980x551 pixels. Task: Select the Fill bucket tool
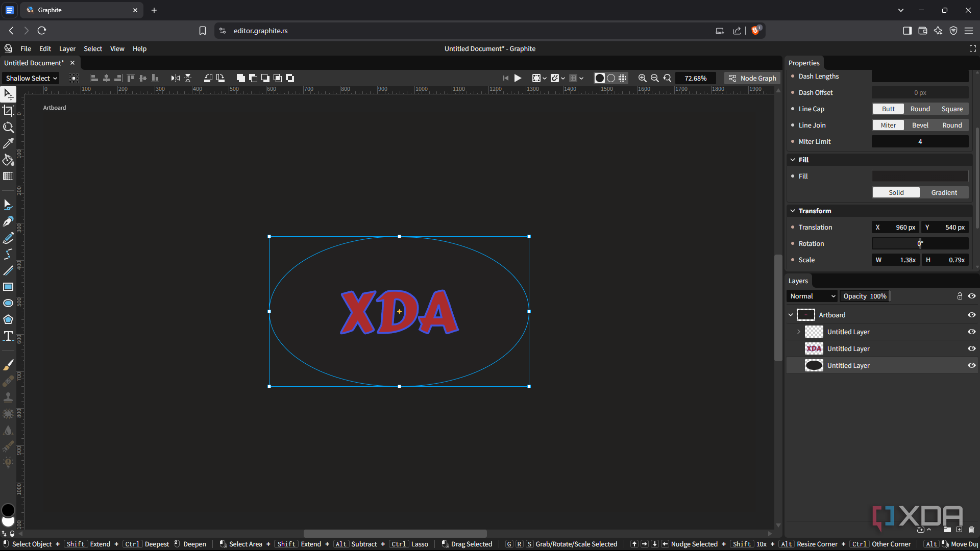click(x=8, y=160)
